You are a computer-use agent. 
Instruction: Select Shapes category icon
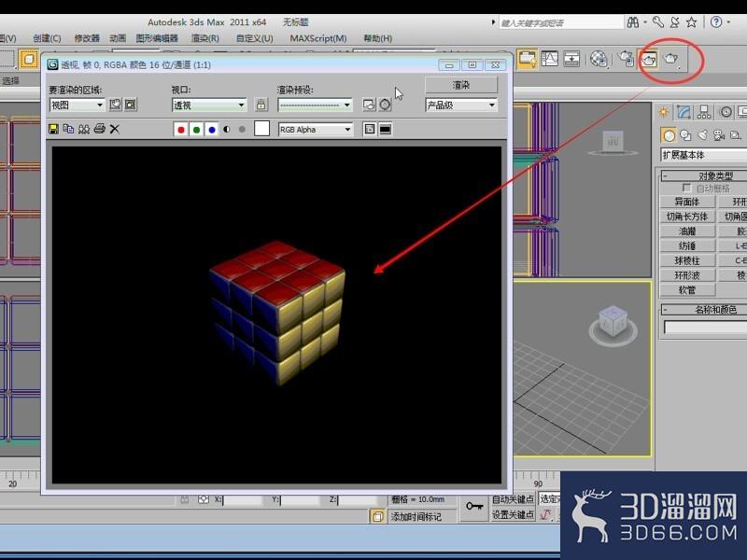click(x=685, y=135)
